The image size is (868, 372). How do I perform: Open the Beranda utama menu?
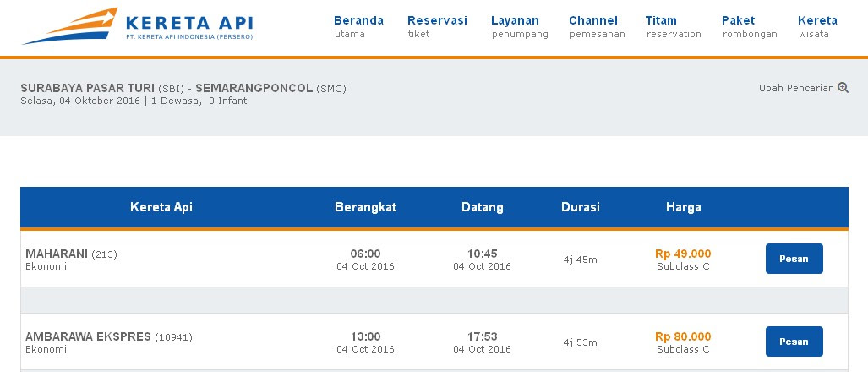358,26
